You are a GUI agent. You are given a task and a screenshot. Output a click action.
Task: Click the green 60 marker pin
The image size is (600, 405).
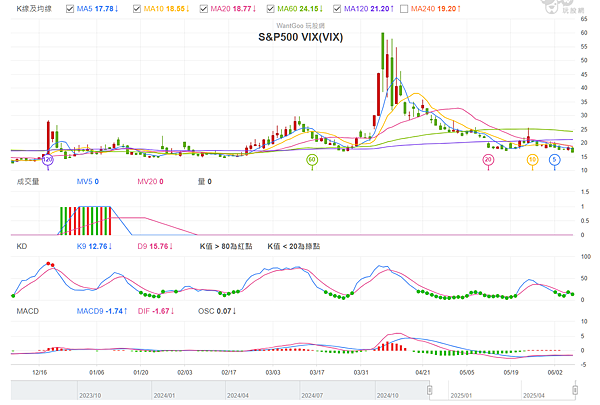(x=312, y=160)
